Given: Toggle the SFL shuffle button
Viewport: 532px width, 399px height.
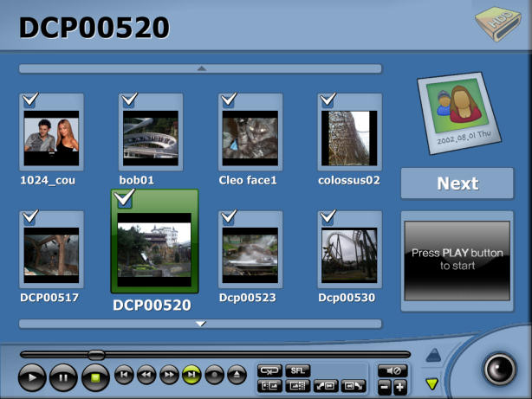Looking at the screenshot, I should 298,370.
